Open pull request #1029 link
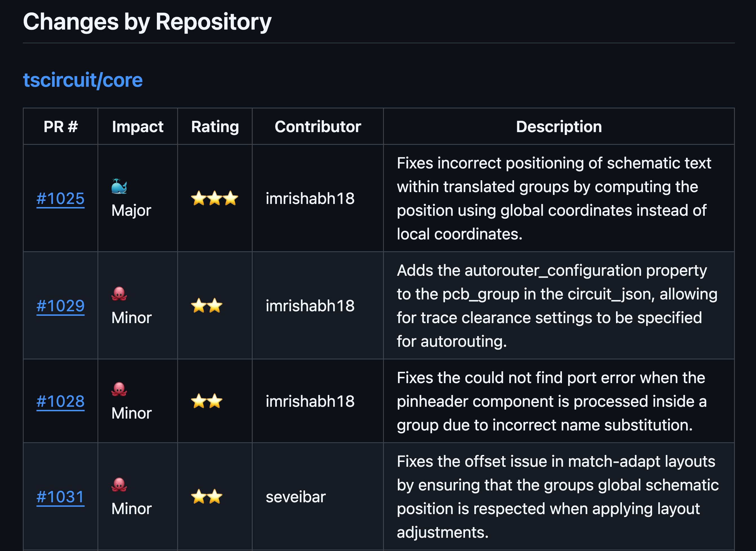 60,306
